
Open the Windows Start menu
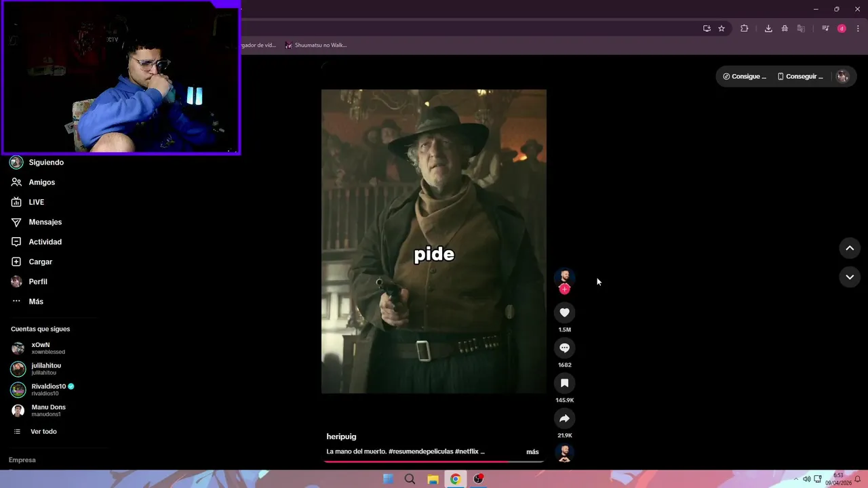[388, 479]
